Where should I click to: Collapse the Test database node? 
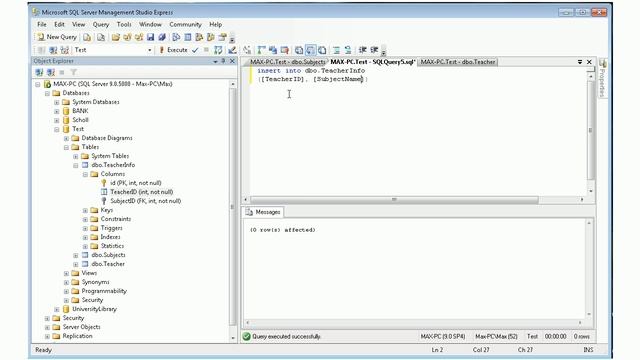(x=57, y=129)
